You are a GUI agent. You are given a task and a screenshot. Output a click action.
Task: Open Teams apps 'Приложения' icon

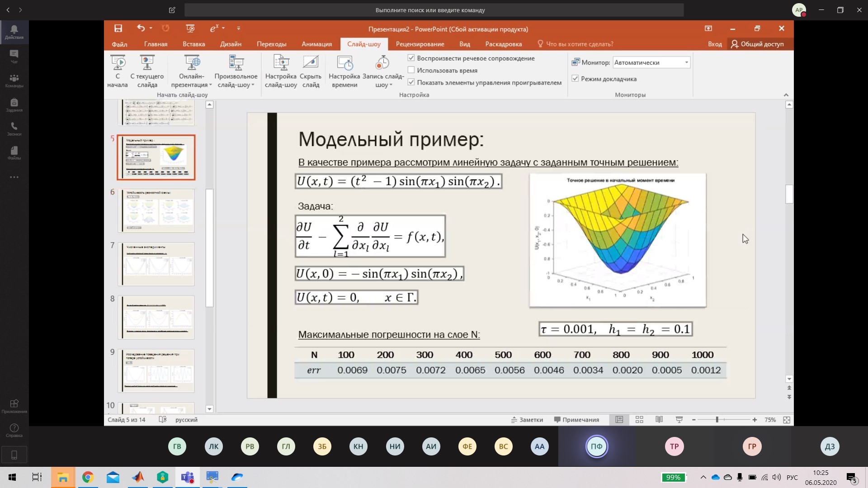click(14, 406)
